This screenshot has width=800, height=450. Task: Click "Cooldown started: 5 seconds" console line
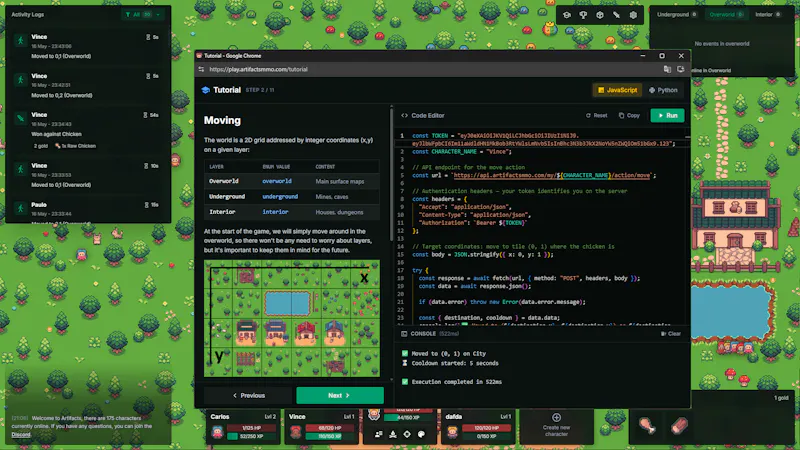pos(455,363)
